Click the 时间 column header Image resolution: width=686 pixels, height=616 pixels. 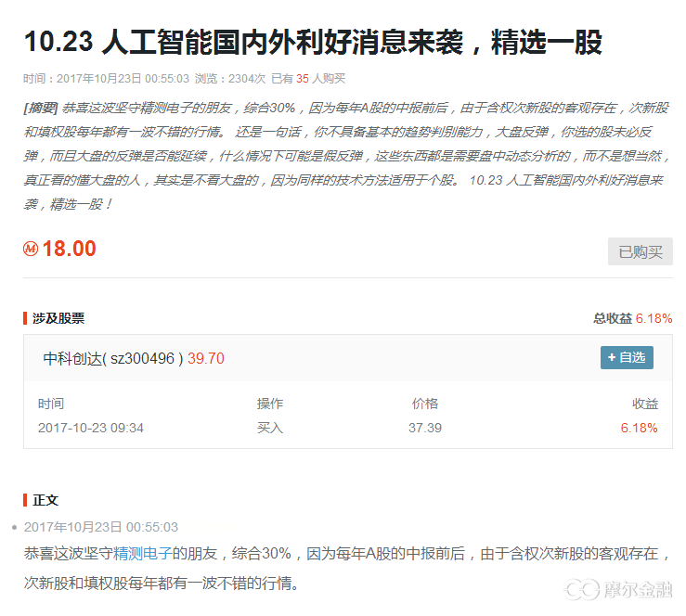coord(51,404)
